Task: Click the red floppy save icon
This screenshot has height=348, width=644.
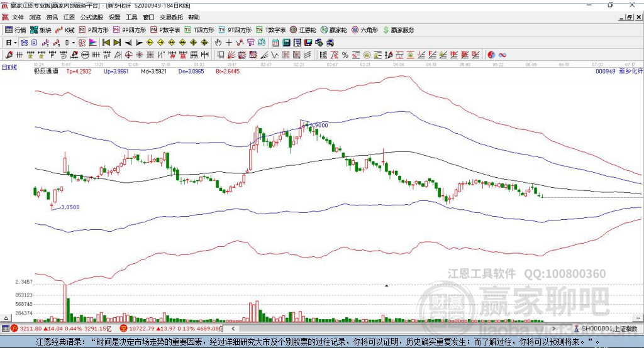Action: click(308, 43)
